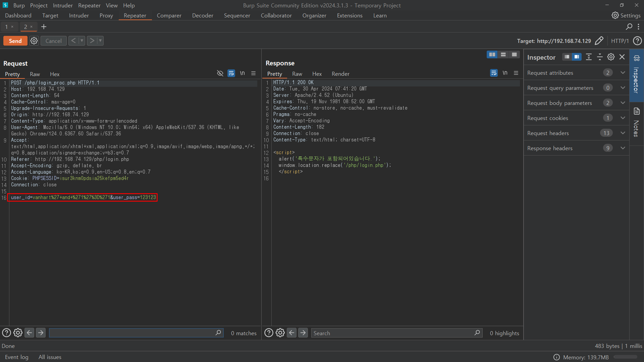Image resolution: width=644 pixels, height=362 pixels.
Task: Open forward history dropdown arrow
Action: click(100, 41)
